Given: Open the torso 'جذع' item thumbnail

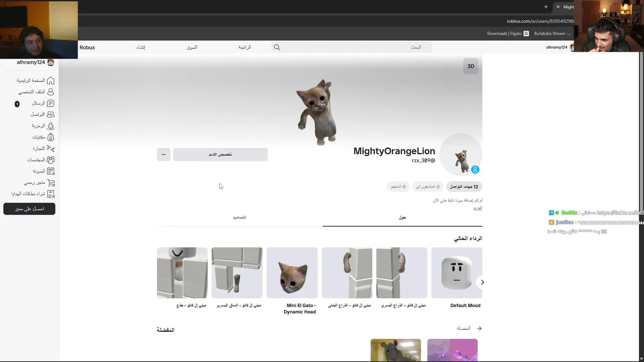Looking at the screenshot, I should pyautogui.click(x=182, y=273).
